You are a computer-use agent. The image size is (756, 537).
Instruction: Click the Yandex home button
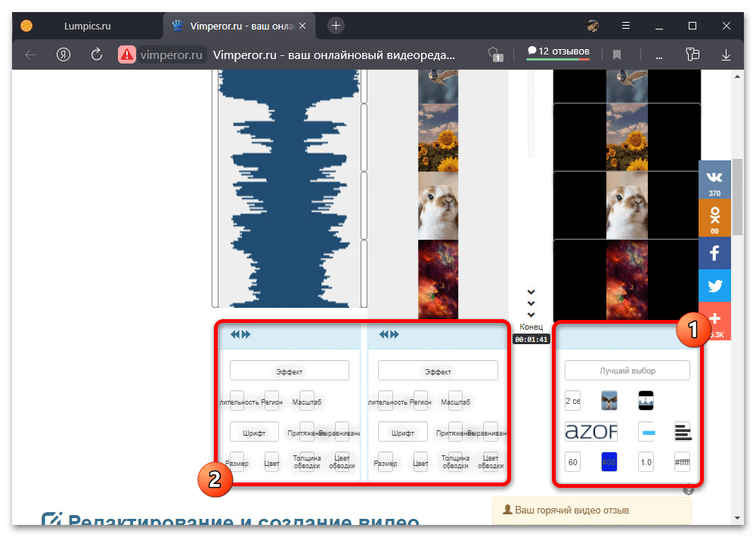click(x=64, y=54)
